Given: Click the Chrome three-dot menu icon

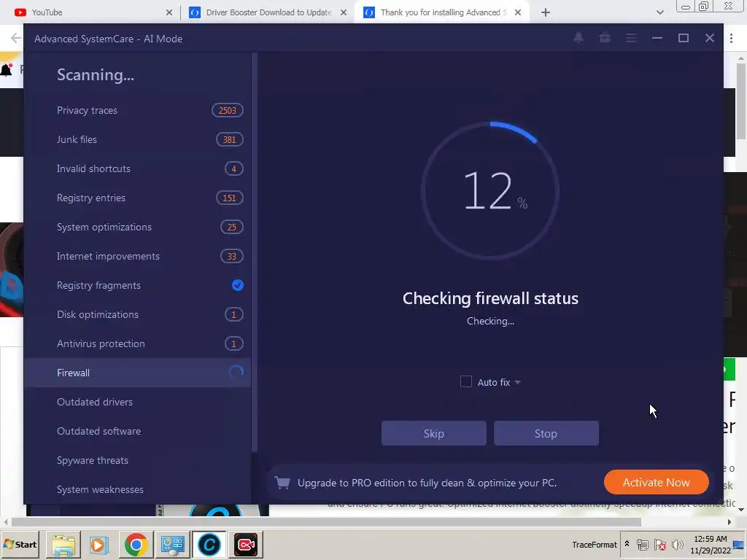Looking at the screenshot, I should 731,38.
